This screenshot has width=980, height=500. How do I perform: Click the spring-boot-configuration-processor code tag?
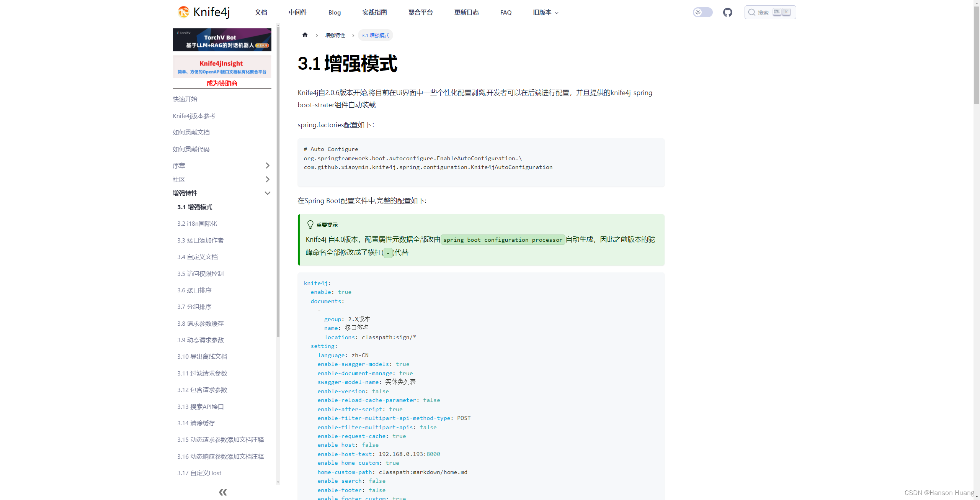(x=503, y=239)
